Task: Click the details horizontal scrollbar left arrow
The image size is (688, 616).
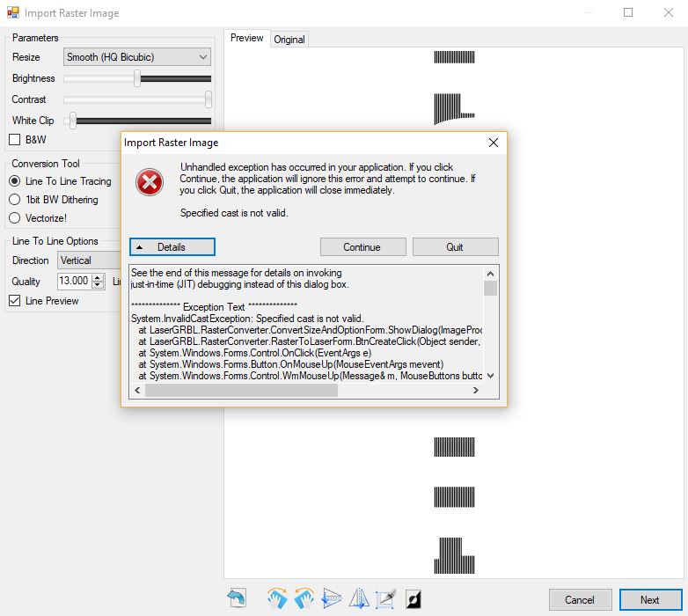Action: pos(137,390)
